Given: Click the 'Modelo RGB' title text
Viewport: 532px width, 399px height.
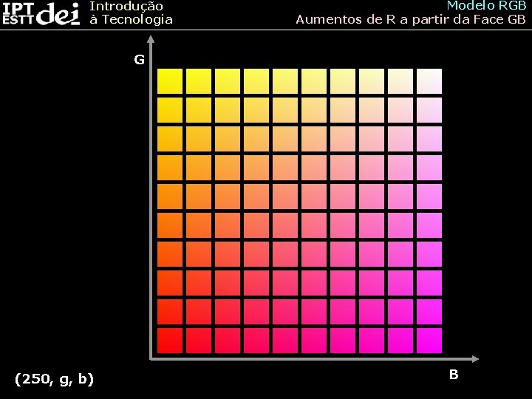Looking at the screenshot, I should 486,5.
